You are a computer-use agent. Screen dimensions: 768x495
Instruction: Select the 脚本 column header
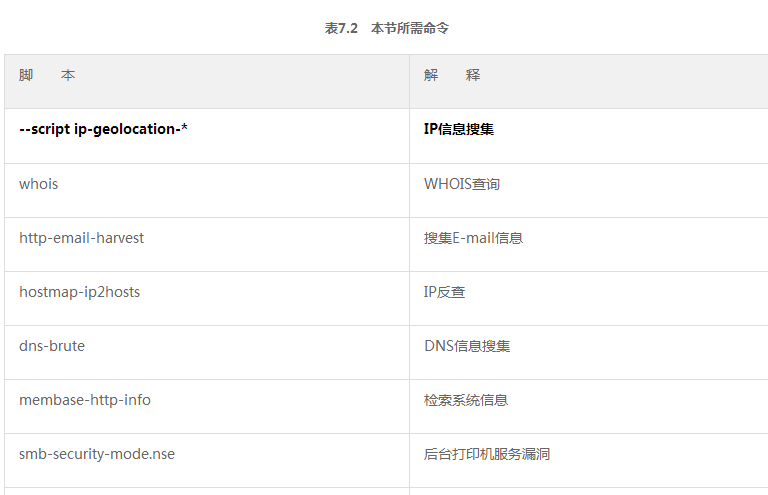47,75
